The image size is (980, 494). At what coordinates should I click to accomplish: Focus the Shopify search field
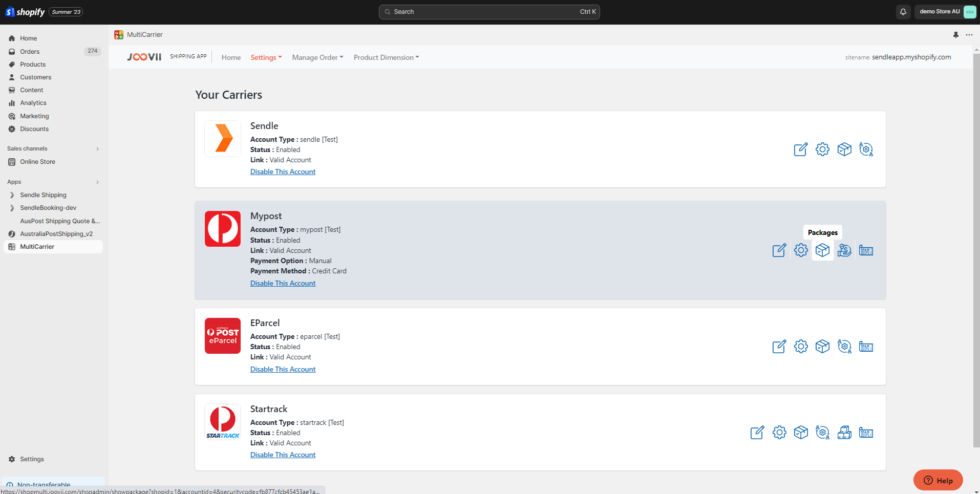pyautogui.click(x=489, y=12)
